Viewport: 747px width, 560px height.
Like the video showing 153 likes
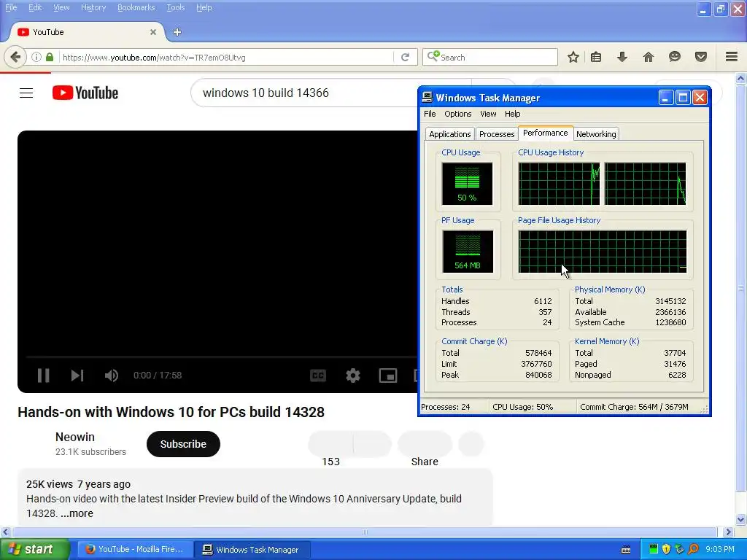330,444
